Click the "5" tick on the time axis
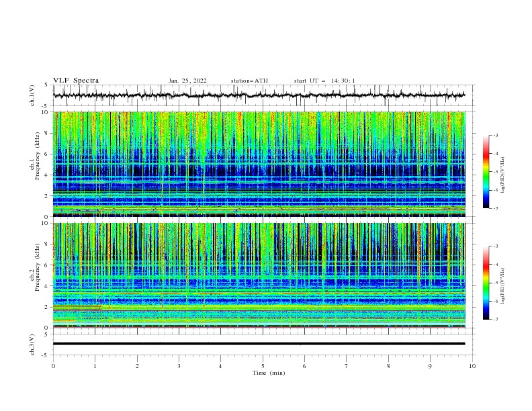The height and width of the screenshot is (411, 532). [263, 366]
